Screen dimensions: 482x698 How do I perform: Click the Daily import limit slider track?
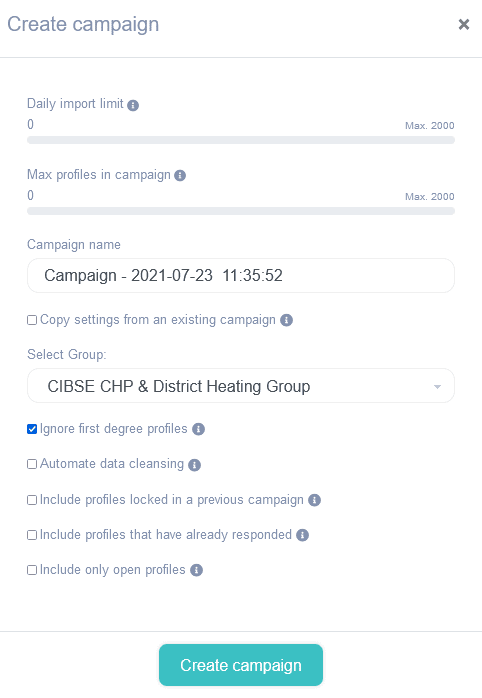241,140
